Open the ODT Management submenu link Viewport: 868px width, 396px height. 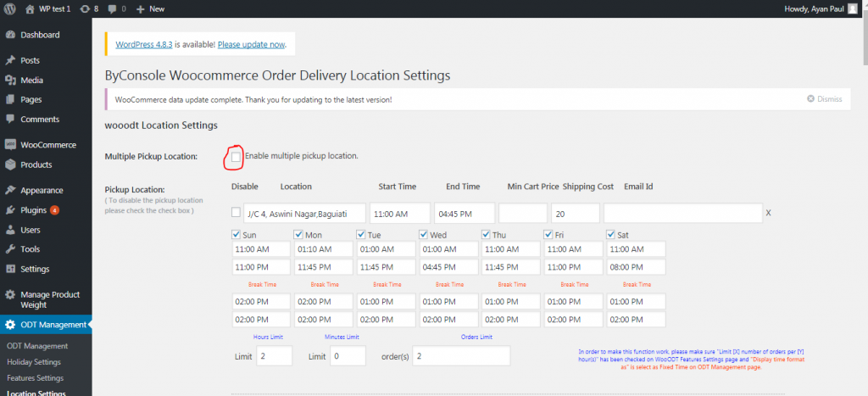coord(37,346)
